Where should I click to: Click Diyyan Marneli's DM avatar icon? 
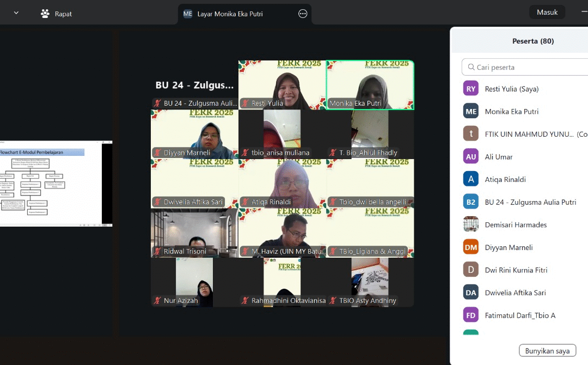[x=471, y=247]
